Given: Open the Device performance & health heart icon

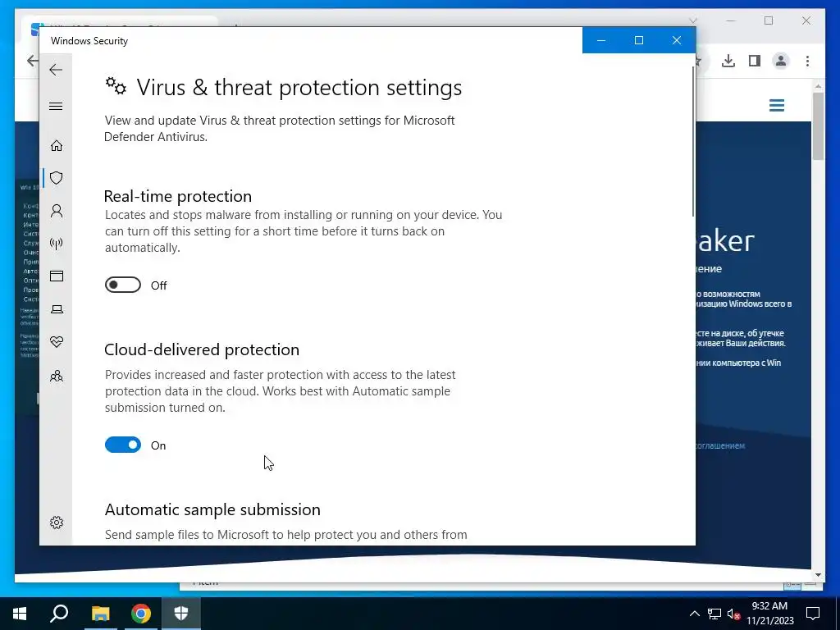Looking at the screenshot, I should [x=57, y=342].
